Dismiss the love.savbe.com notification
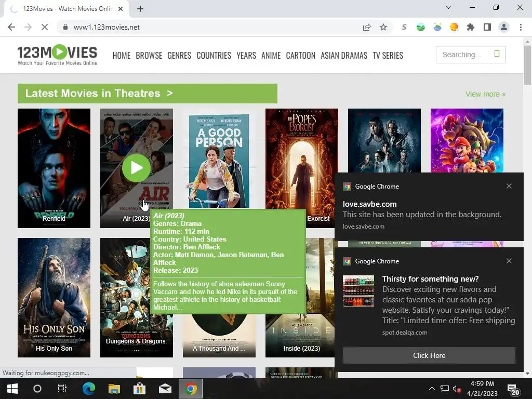 point(509,186)
